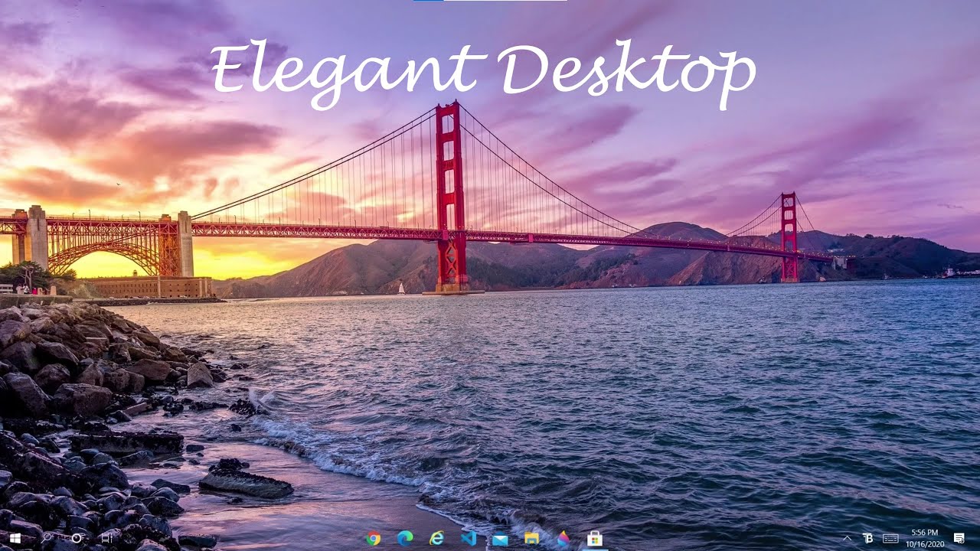This screenshot has width=980, height=551.
Task: Launch Google Chrome from taskbar
Action: point(374,539)
